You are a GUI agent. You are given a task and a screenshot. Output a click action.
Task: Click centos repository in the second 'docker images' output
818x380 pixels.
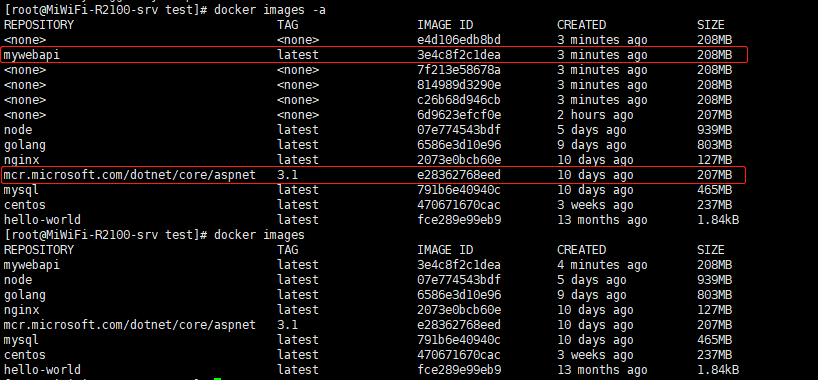click(25, 355)
